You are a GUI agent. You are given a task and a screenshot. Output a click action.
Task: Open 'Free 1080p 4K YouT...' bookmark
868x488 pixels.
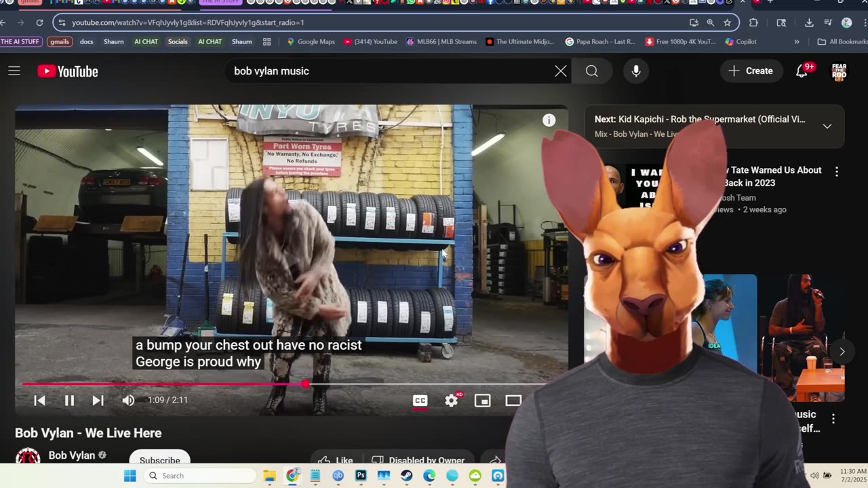pos(680,41)
